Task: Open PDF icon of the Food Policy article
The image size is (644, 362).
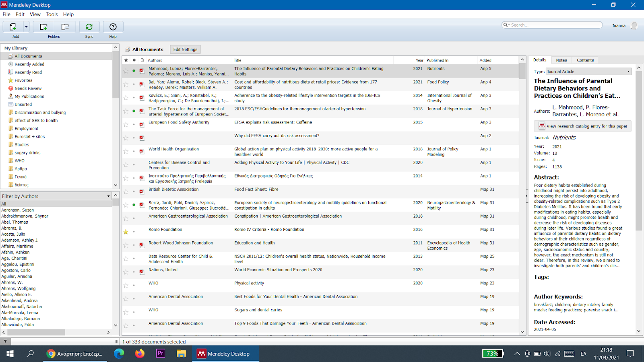Action: coord(142,84)
